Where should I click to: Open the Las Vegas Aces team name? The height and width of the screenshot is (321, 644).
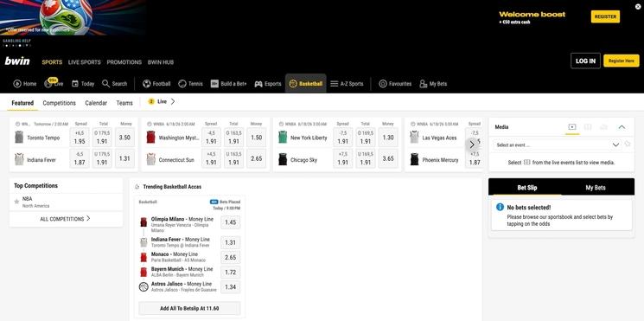pyautogui.click(x=439, y=138)
